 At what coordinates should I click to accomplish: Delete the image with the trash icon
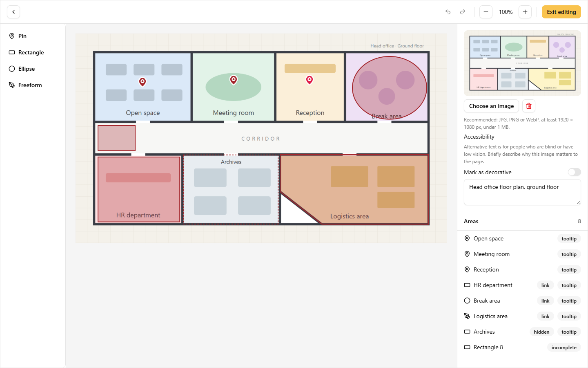point(529,106)
